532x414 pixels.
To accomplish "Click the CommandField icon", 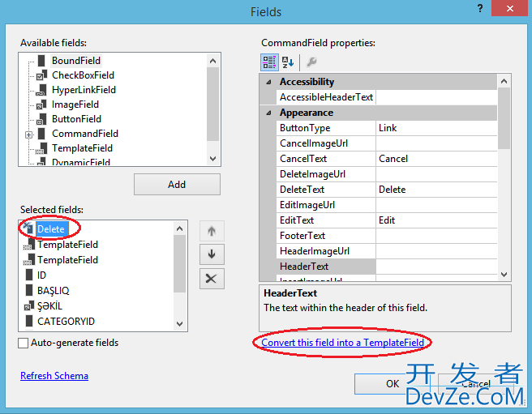I will click(x=41, y=134).
